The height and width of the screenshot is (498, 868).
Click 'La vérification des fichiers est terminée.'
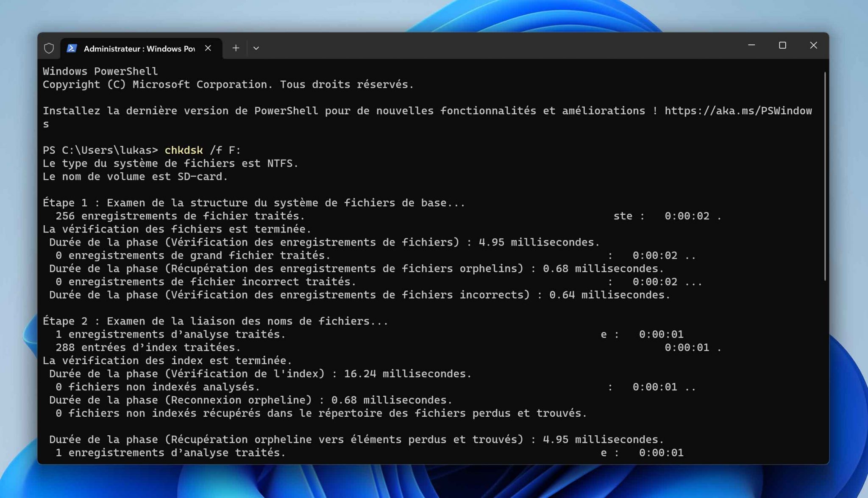pyautogui.click(x=177, y=229)
